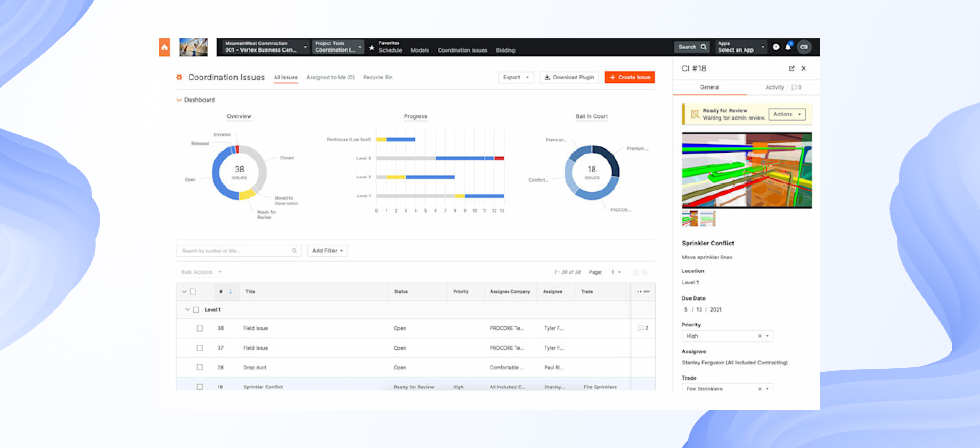980x448 pixels.
Task: Open the Page number dropdown
Action: [616, 272]
